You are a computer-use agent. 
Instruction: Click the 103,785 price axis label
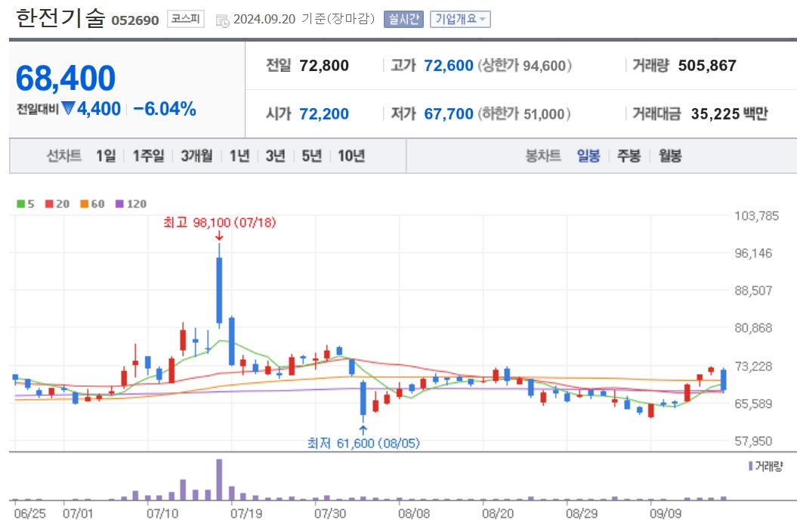[757, 216]
